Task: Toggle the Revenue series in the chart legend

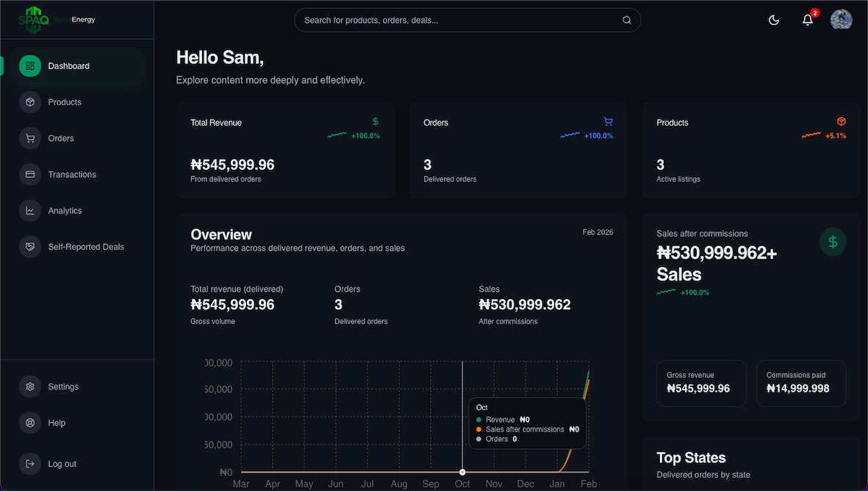Action: pos(500,419)
